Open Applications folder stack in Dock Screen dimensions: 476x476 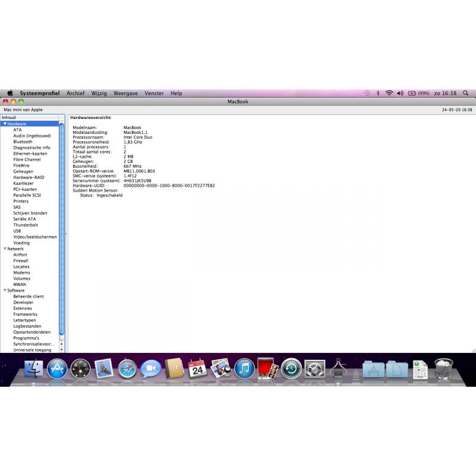pos(373,369)
